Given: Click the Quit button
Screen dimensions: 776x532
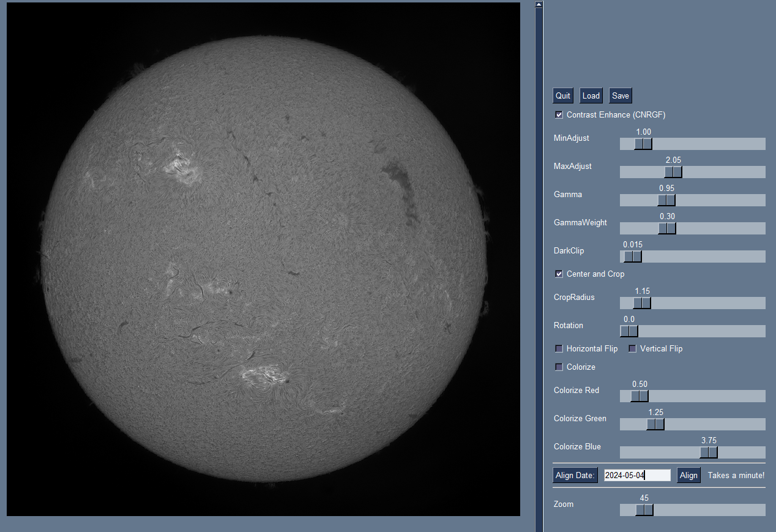Looking at the screenshot, I should point(563,96).
